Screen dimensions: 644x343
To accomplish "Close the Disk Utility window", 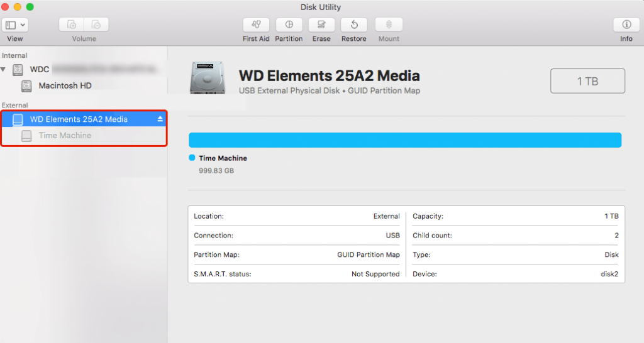I will 5,6.
